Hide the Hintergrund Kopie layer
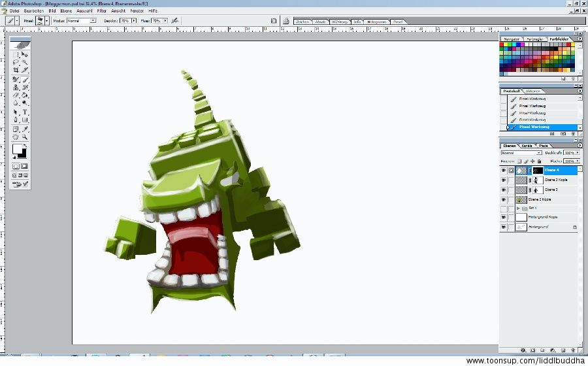Image resolution: width=588 pixels, height=366 pixels. pyautogui.click(x=504, y=218)
